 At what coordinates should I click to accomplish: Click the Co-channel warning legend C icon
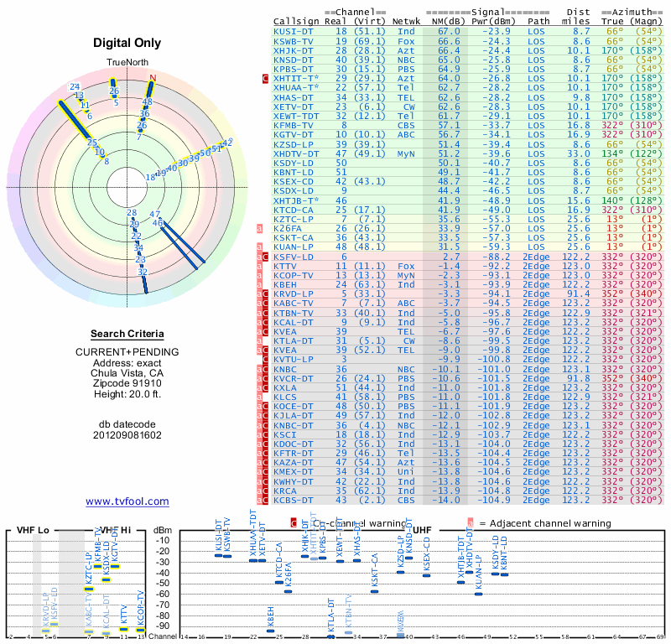point(294,523)
